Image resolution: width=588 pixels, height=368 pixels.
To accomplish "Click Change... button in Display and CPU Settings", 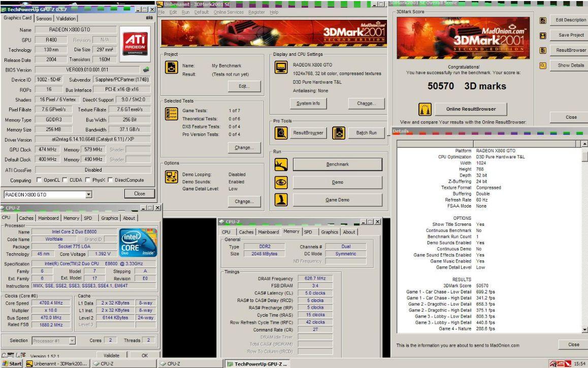I will 366,104.
